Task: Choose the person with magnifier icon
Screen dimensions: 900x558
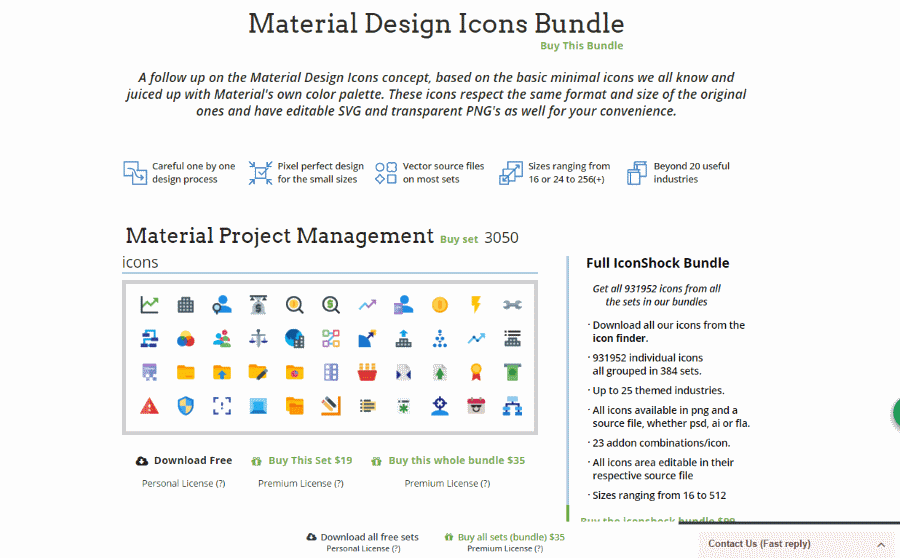Action: 222,305
